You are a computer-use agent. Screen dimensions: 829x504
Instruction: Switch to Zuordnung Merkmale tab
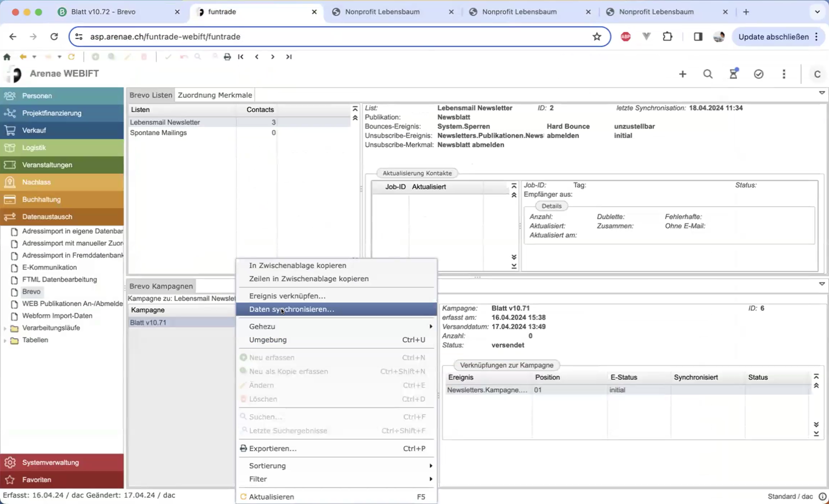click(215, 95)
